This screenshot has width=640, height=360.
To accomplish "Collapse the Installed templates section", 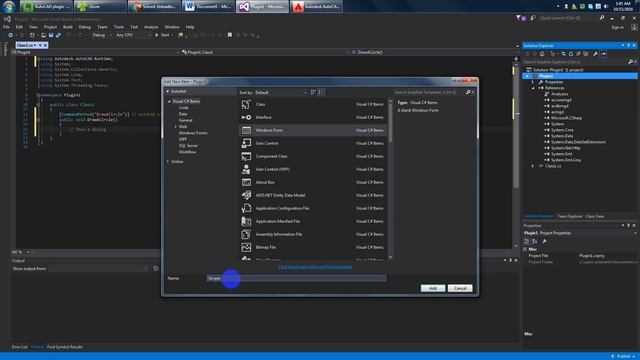I will 168,91.
